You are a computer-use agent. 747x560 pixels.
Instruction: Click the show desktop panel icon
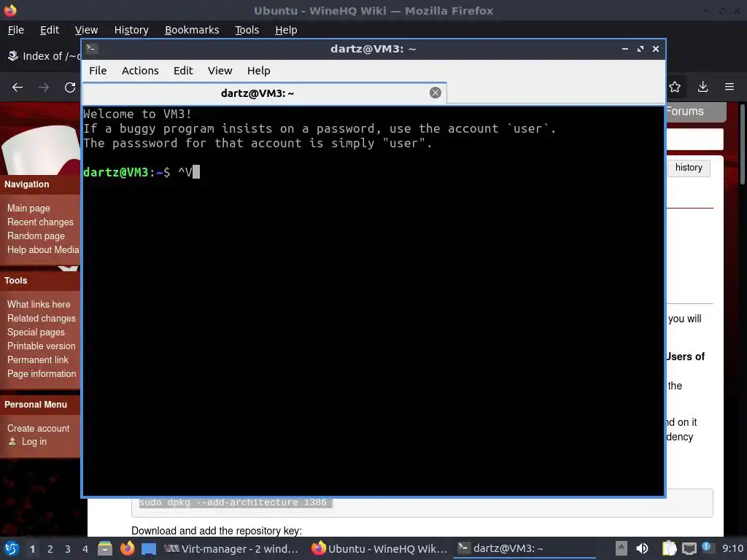(149, 548)
